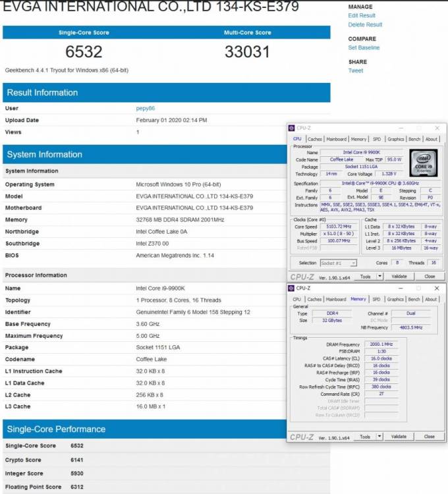Screen dimensions: 448x494
Task: Click Tools button in bottom CPU-Z window
Action: click(x=365, y=436)
